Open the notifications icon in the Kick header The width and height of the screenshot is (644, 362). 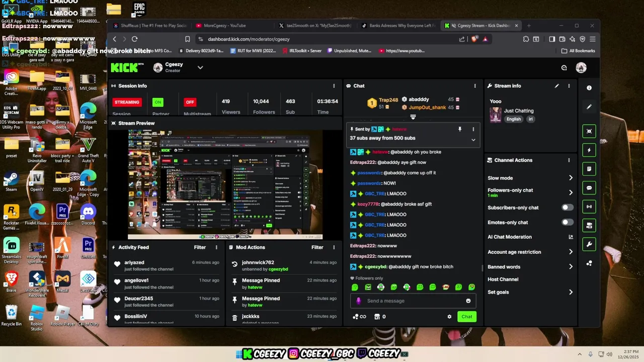pos(564,68)
